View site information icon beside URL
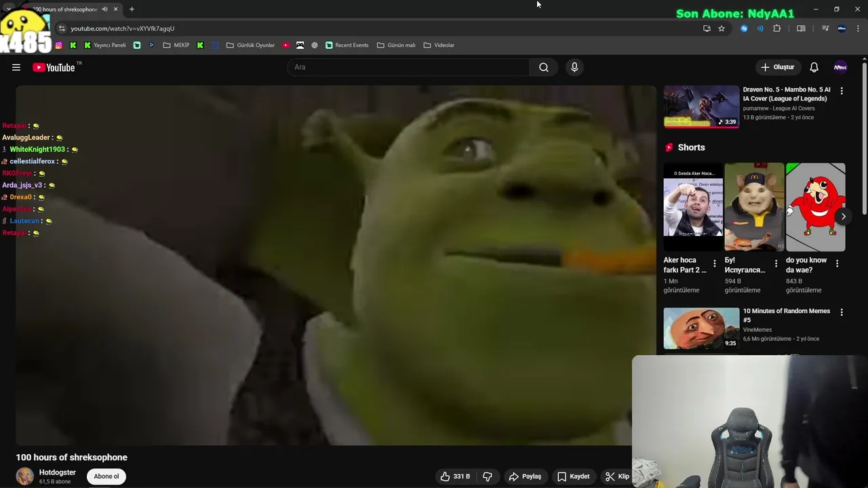The width and height of the screenshot is (868, 488). (x=62, y=28)
